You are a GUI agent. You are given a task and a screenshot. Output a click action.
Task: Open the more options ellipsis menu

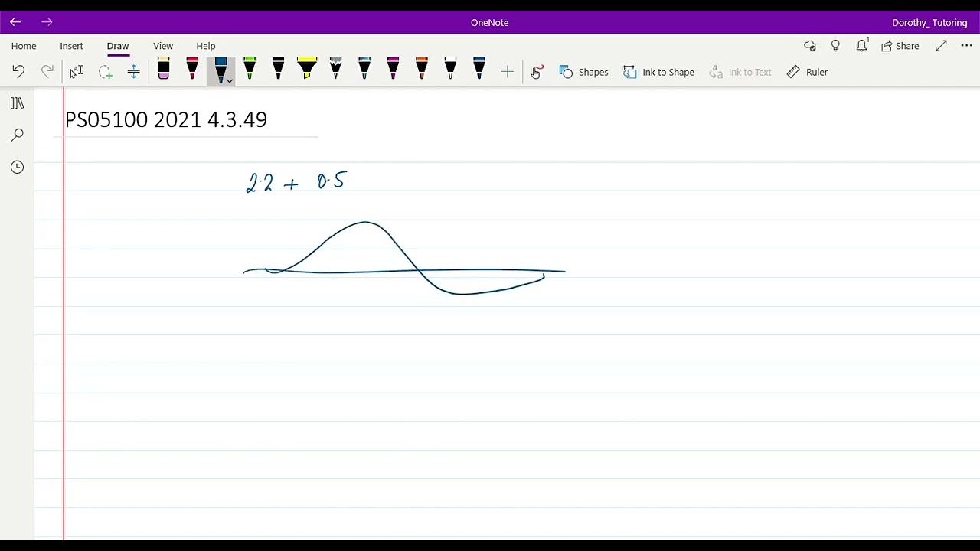point(966,46)
